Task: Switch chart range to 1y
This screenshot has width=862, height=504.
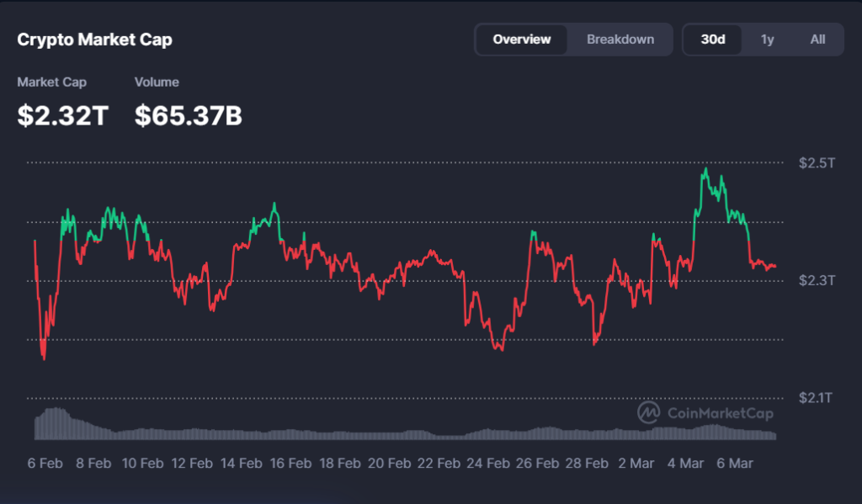Action: pyautogui.click(x=767, y=40)
